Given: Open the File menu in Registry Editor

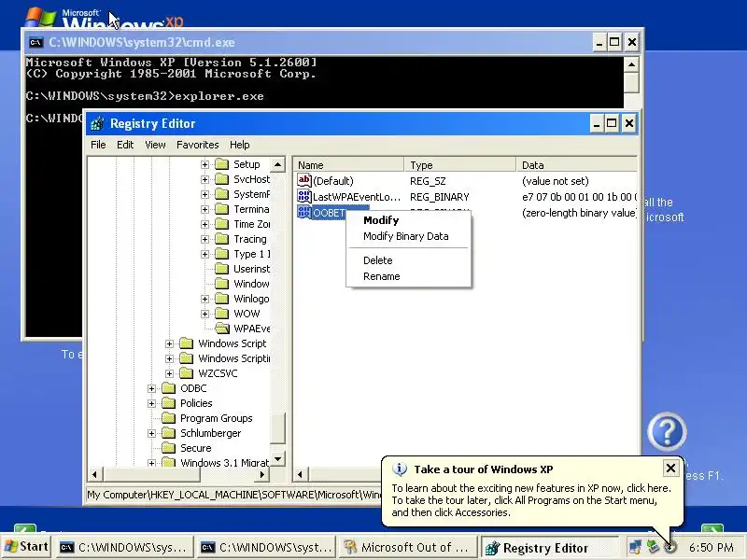Looking at the screenshot, I should pyautogui.click(x=98, y=145).
